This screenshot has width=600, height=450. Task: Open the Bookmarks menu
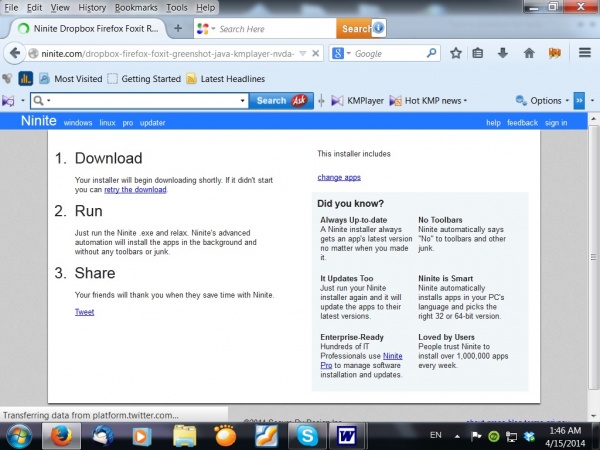pos(137,7)
